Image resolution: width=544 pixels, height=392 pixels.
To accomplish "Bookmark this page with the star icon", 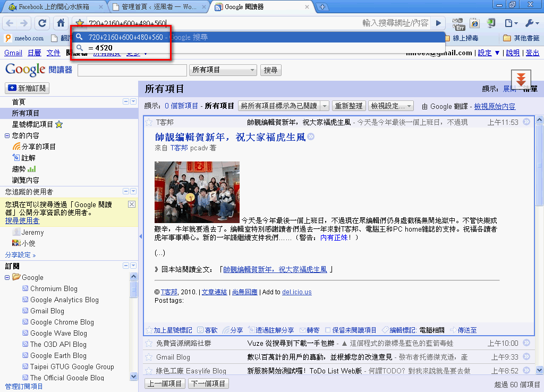I will 80,23.
